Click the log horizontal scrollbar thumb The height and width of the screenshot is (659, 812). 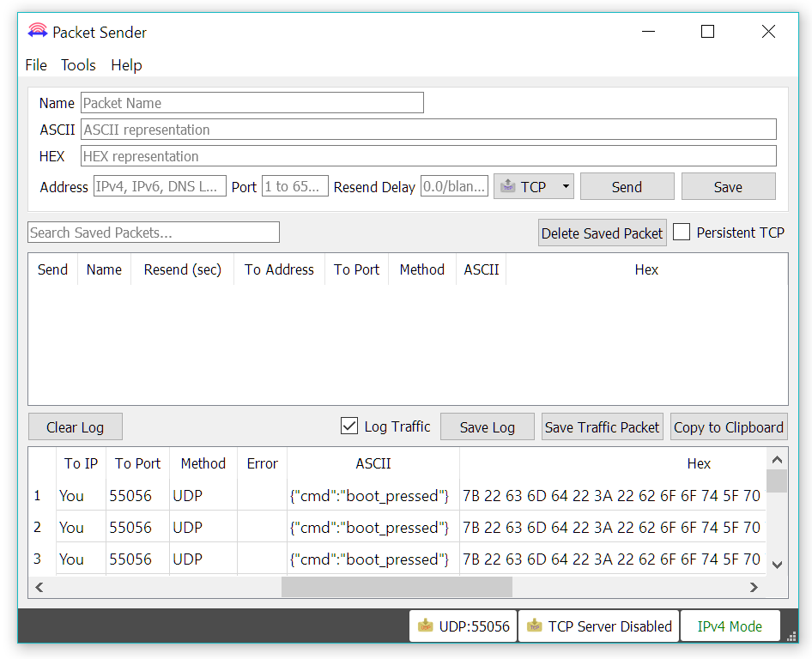397,587
